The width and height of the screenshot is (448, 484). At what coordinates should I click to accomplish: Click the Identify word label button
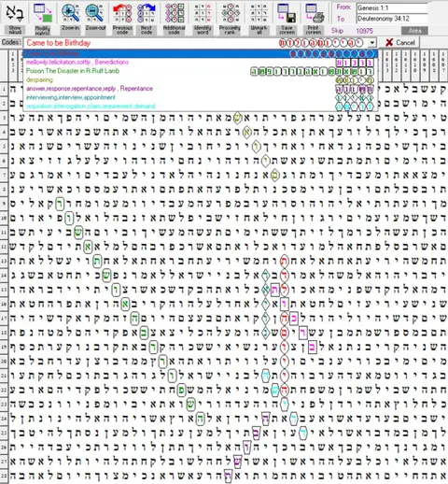[x=203, y=30]
